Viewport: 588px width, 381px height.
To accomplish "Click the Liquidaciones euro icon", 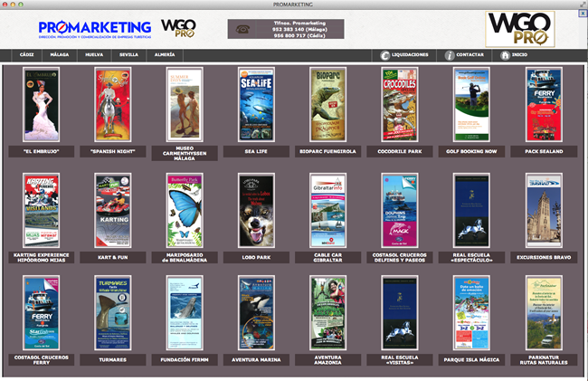I will (x=384, y=55).
